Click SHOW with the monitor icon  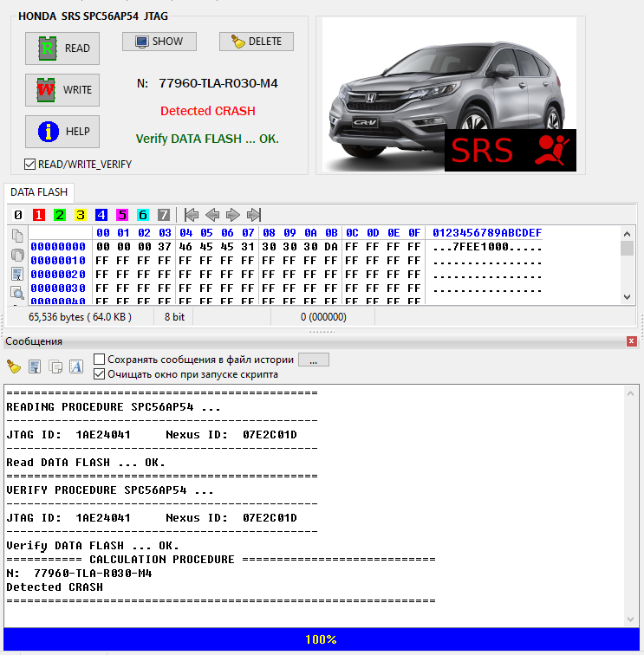click(x=159, y=42)
